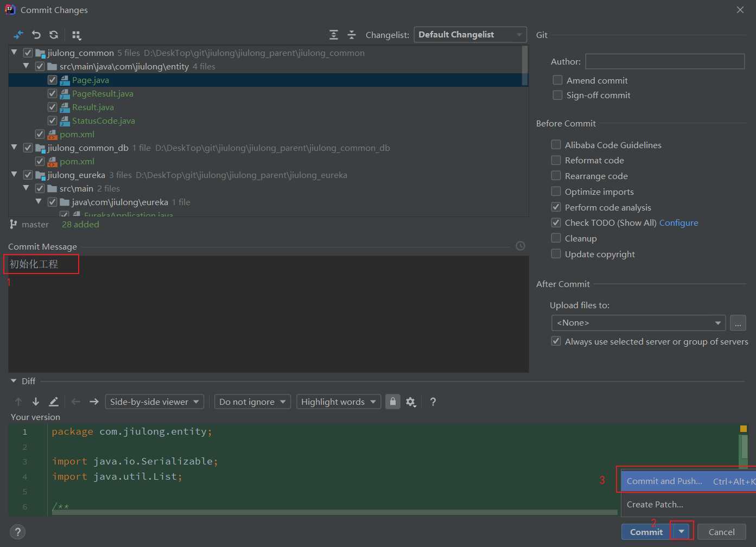Click the Group By icon
The width and height of the screenshot is (756, 547).
(x=77, y=35)
